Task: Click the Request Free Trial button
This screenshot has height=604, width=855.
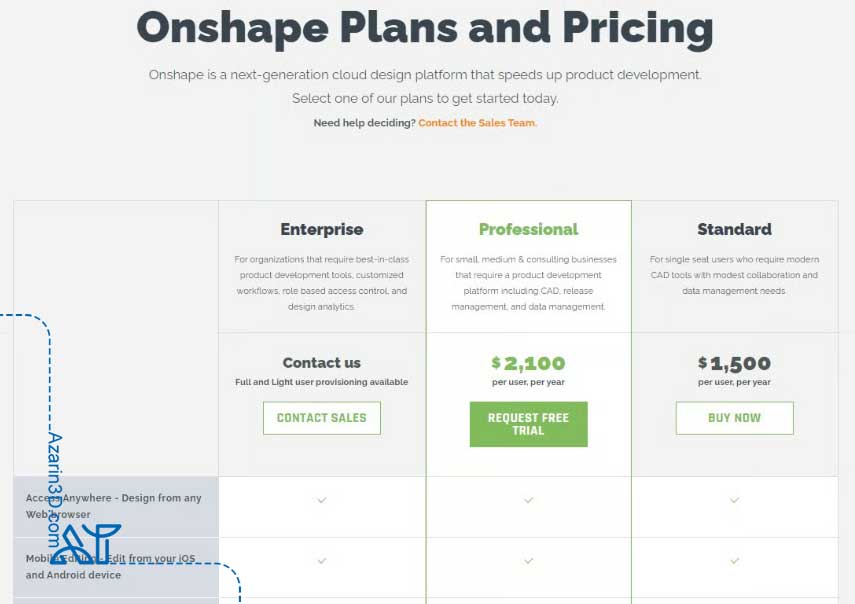Action: tap(528, 424)
